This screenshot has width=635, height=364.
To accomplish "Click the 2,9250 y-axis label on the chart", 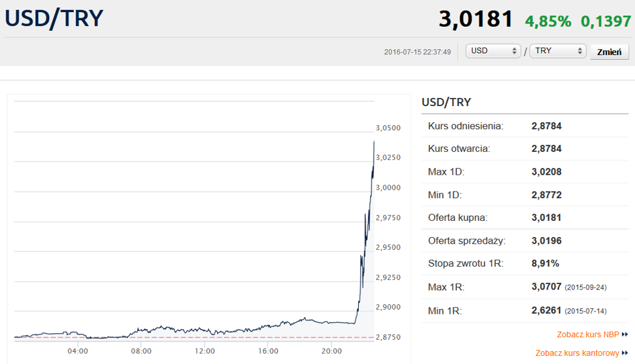I will point(388,277).
